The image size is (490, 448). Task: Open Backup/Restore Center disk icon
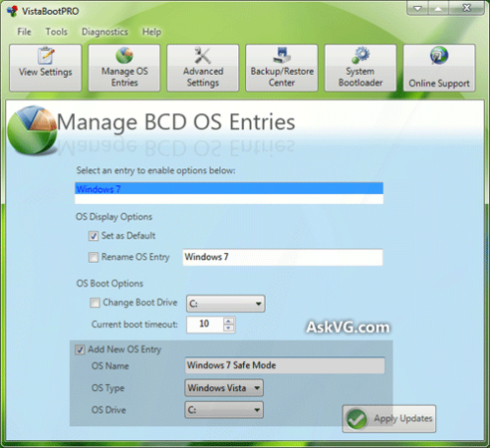click(282, 55)
